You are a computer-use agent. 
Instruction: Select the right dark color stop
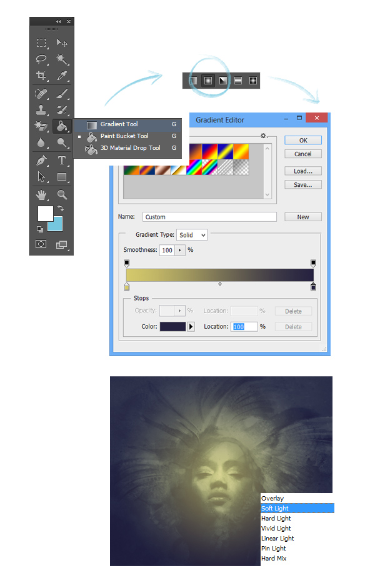314,287
